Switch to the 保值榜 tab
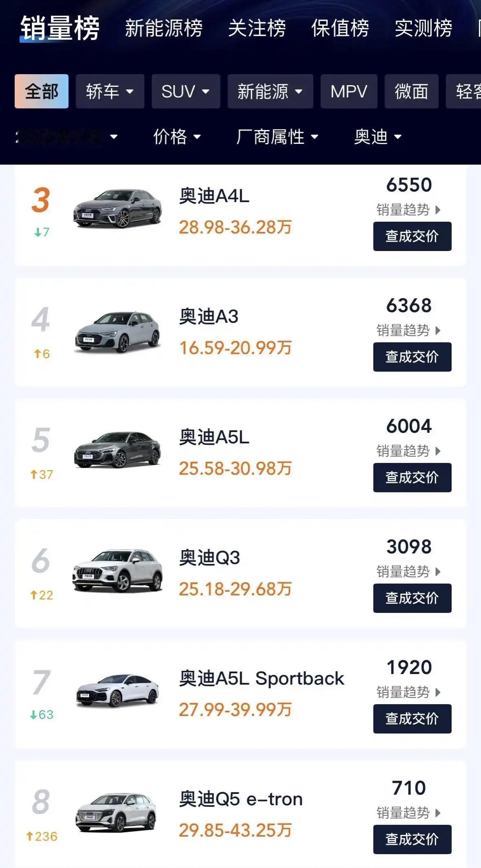Screen dimensions: 481x868 point(340,28)
